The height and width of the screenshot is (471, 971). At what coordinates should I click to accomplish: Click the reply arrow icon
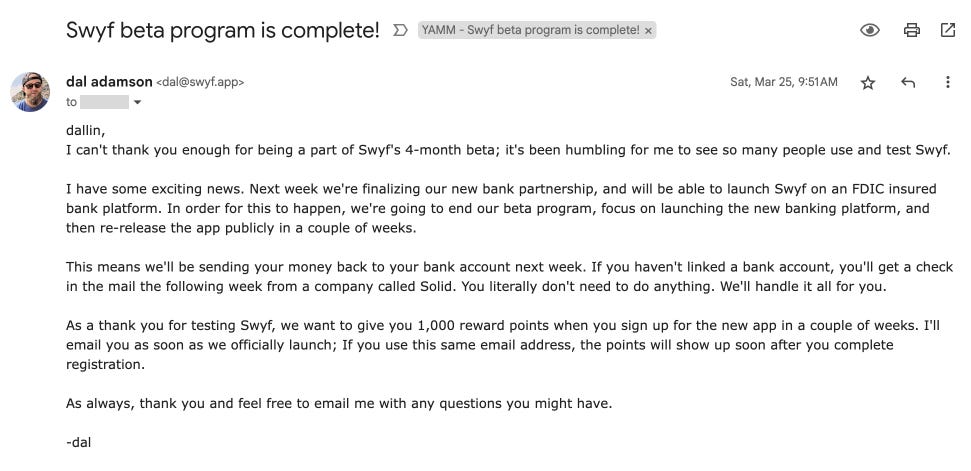(x=908, y=83)
